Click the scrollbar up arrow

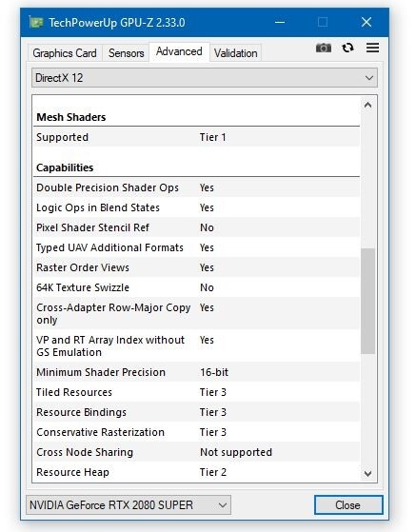point(367,106)
